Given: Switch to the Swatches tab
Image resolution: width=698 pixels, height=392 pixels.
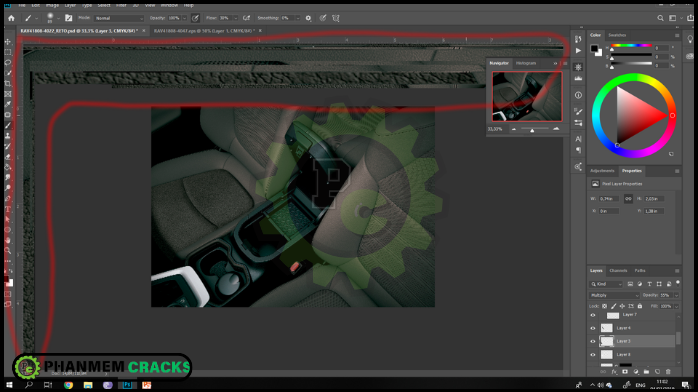Looking at the screenshot, I should click(617, 35).
